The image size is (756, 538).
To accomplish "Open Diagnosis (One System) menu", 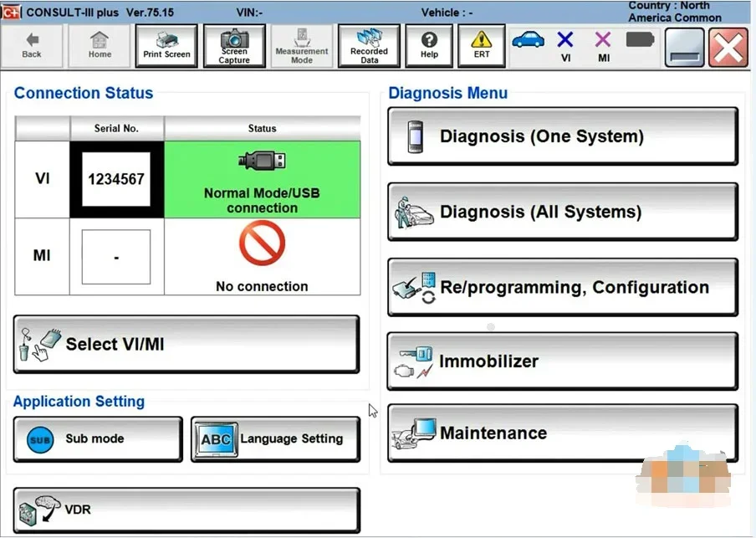I will tap(562, 136).
